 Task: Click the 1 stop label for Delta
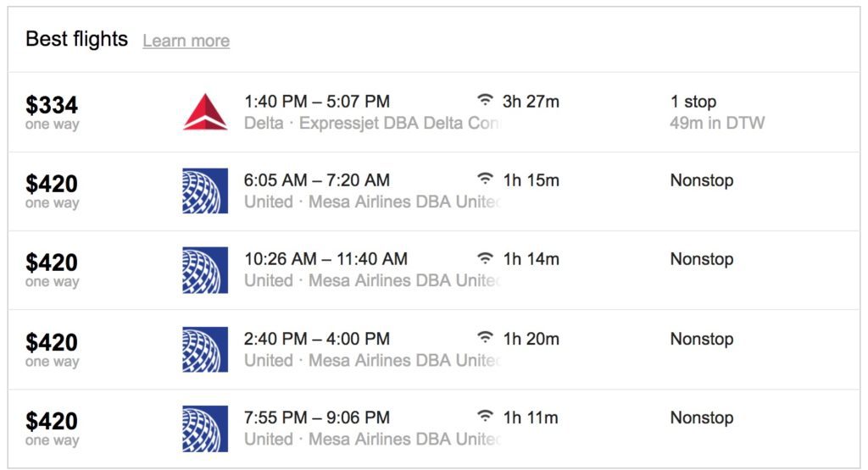[x=693, y=102]
